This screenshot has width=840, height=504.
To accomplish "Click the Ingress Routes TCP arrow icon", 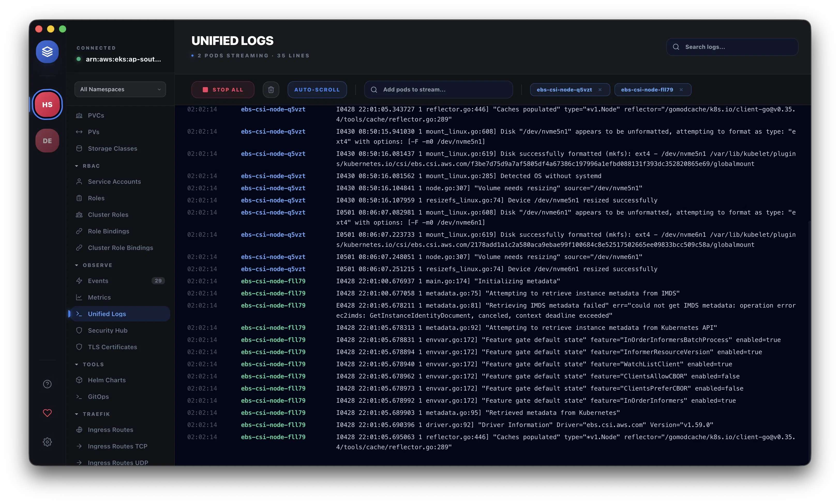I will coord(79,446).
